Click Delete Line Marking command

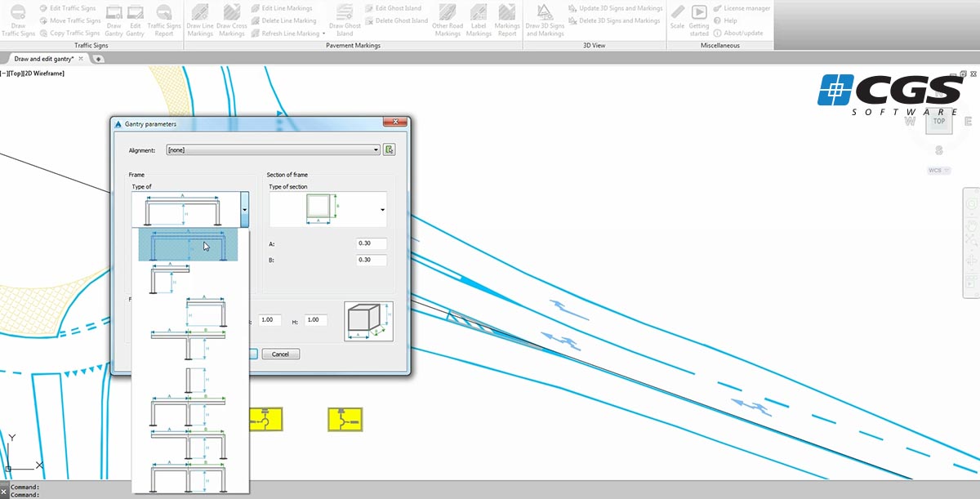point(283,20)
